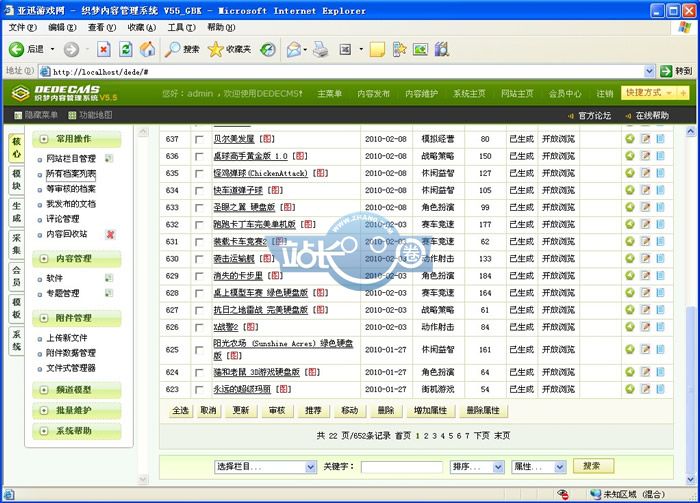Tick the checkbox for row 636 桌球高手黄金版
Screen dimensions: 700x503
(199, 156)
